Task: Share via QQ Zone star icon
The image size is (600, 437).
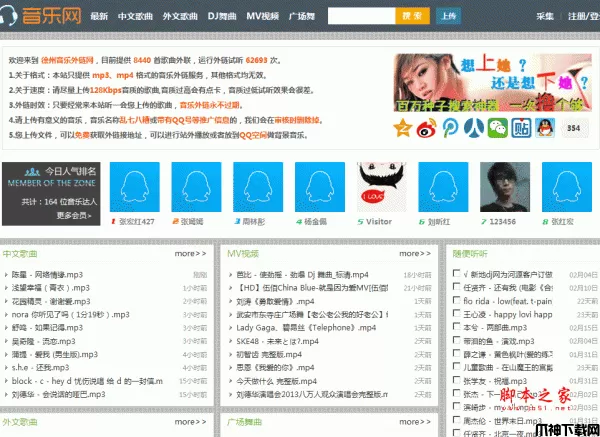Action: point(402,128)
